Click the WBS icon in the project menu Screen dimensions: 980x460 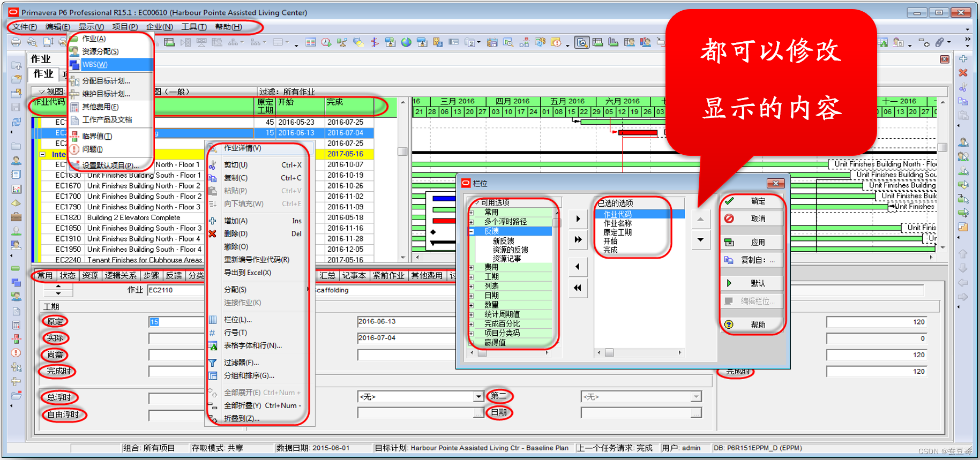(75, 64)
